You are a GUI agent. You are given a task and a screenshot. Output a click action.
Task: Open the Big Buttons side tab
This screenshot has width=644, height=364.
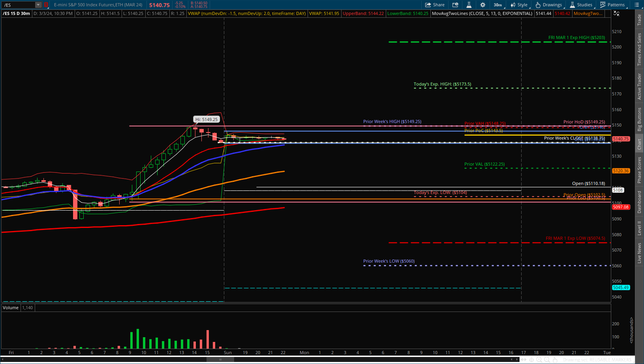(x=639, y=120)
